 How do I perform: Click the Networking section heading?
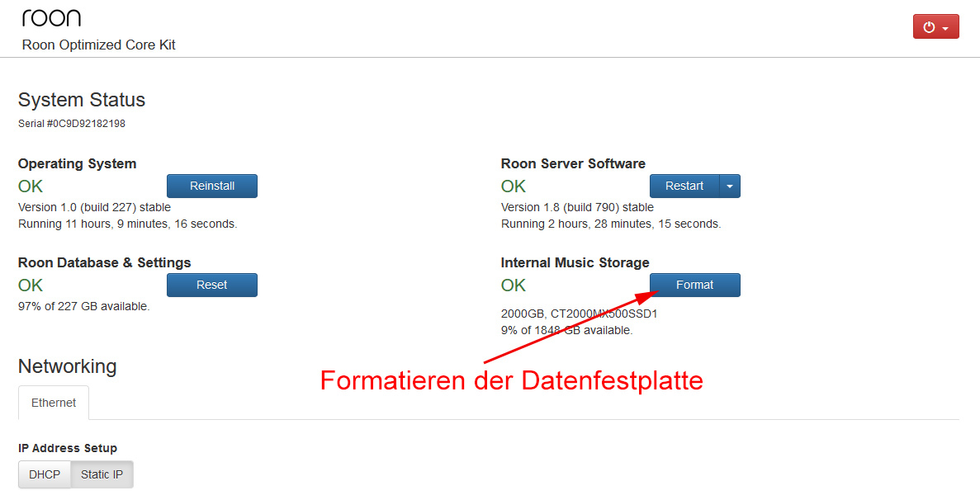point(68,366)
